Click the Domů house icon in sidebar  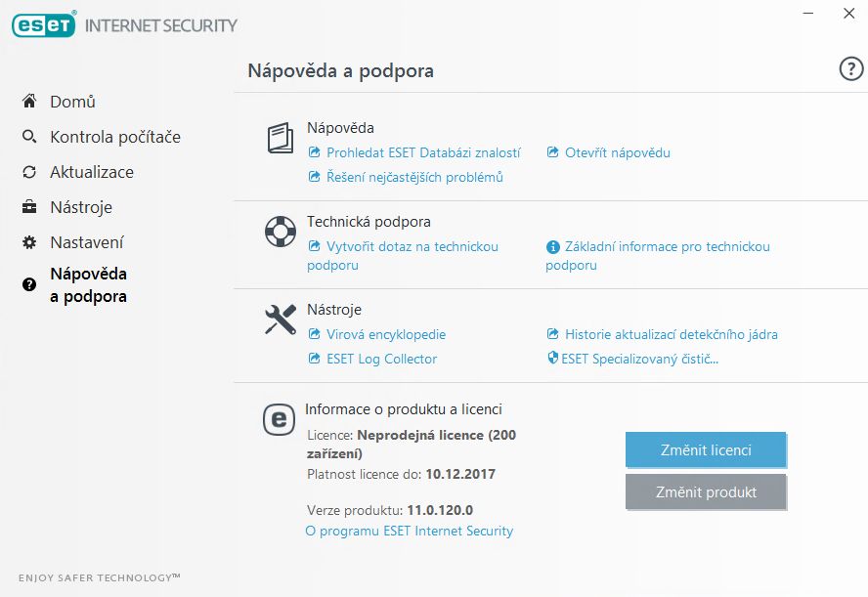(29, 102)
